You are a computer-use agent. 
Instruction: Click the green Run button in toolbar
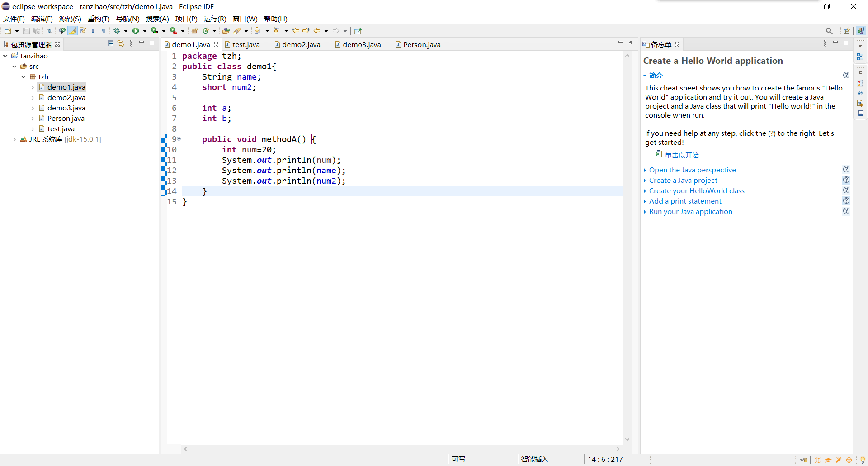[135, 31]
